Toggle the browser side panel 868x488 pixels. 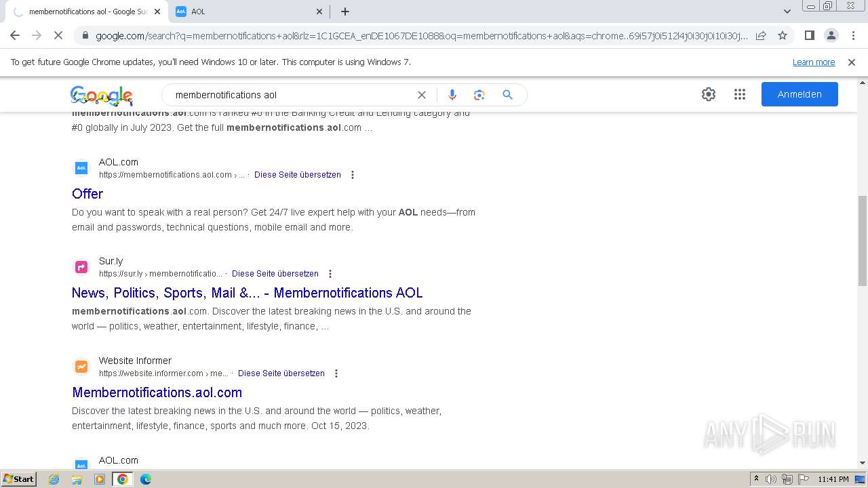pyautogui.click(x=810, y=35)
